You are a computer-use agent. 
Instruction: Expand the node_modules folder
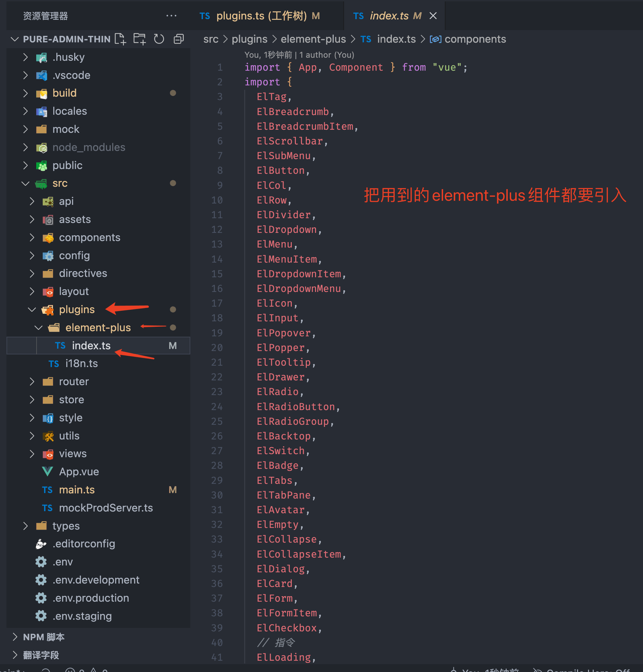[25, 147]
